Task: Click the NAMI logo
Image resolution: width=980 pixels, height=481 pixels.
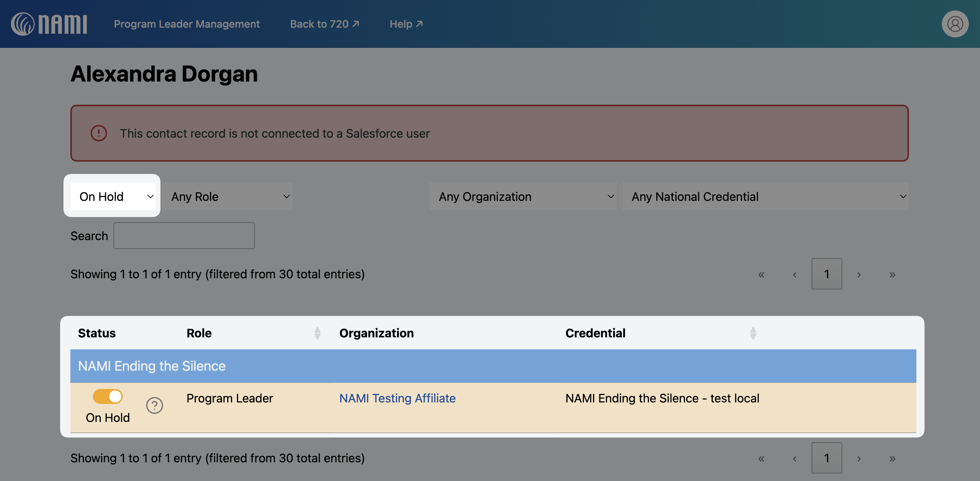Action: pyautogui.click(x=49, y=24)
